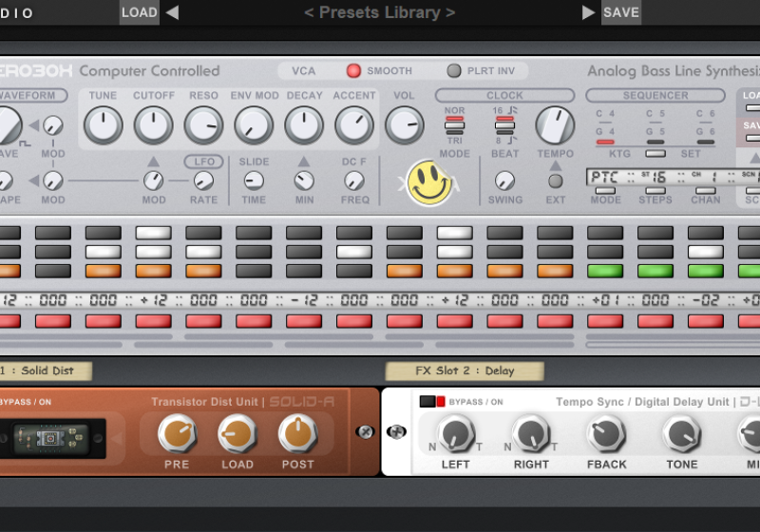Screen dimensions: 760x532
Task: Toggle the Delay unit BYPASS/ON switch
Action: point(432,402)
